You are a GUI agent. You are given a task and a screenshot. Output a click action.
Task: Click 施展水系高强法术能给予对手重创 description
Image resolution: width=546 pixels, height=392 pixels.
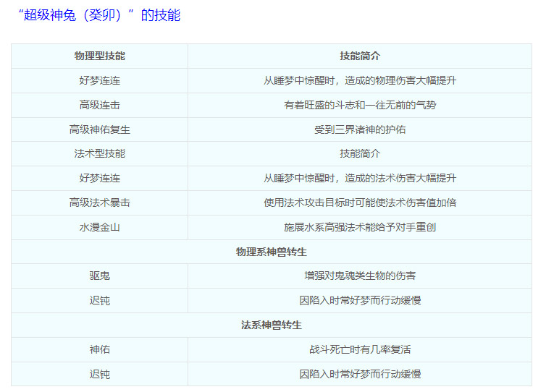click(360, 227)
